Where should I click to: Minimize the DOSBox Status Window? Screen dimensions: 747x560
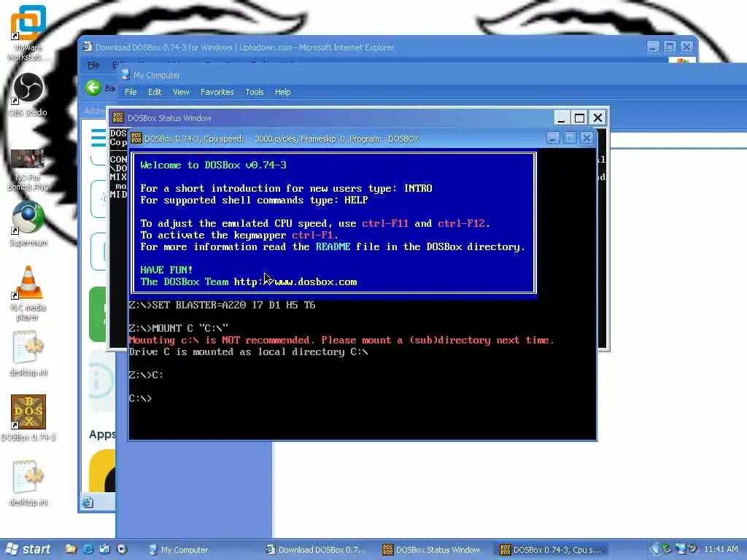pos(561,117)
